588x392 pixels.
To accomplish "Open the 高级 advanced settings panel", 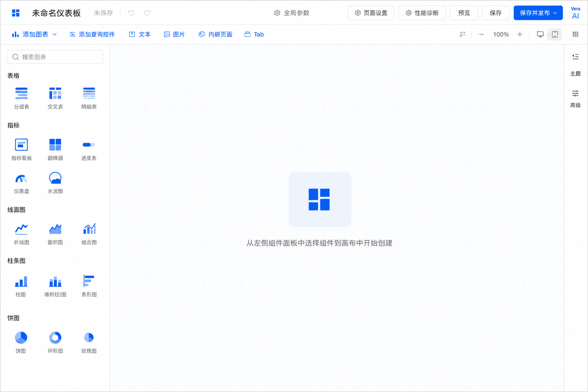I will pyautogui.click(x=575, y=99).
